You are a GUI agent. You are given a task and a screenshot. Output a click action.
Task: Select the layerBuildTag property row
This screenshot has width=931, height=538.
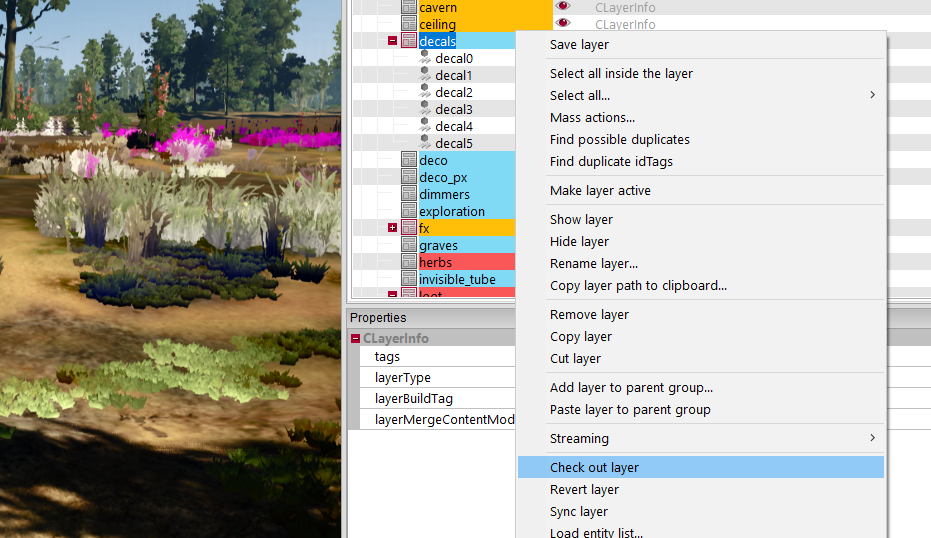coord(414,398)
